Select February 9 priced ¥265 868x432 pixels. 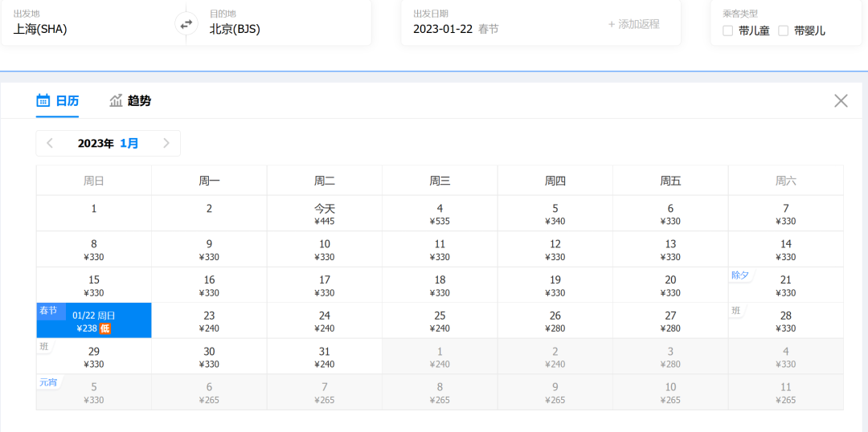[555, 392]
